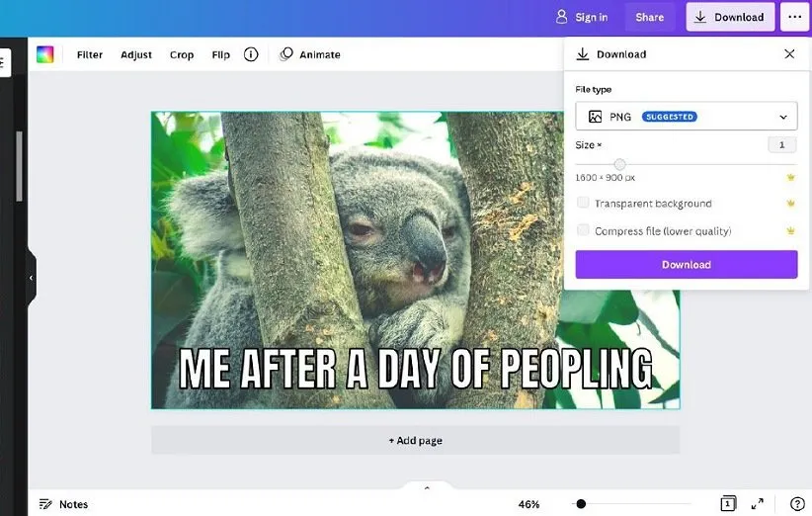812x516 pixels.
Task: Collapse the left side panel arrow
Action: pos(31,278)
